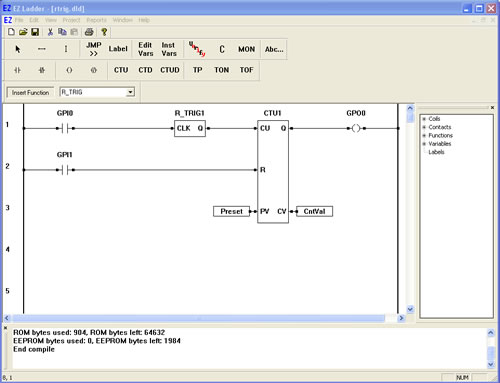Insert a CTUD up/down counter
Image resolution: width=500 pixels, height=383 pixels.
click(x=170, y=70)
